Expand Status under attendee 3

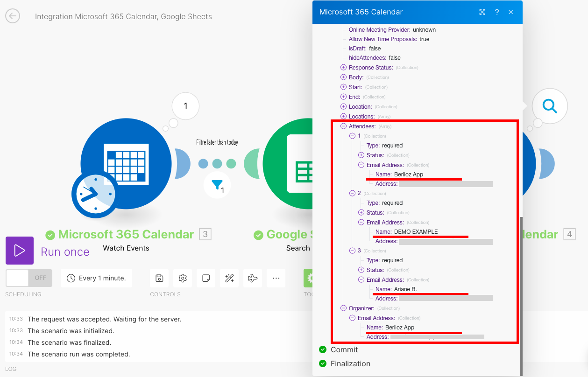361,270
